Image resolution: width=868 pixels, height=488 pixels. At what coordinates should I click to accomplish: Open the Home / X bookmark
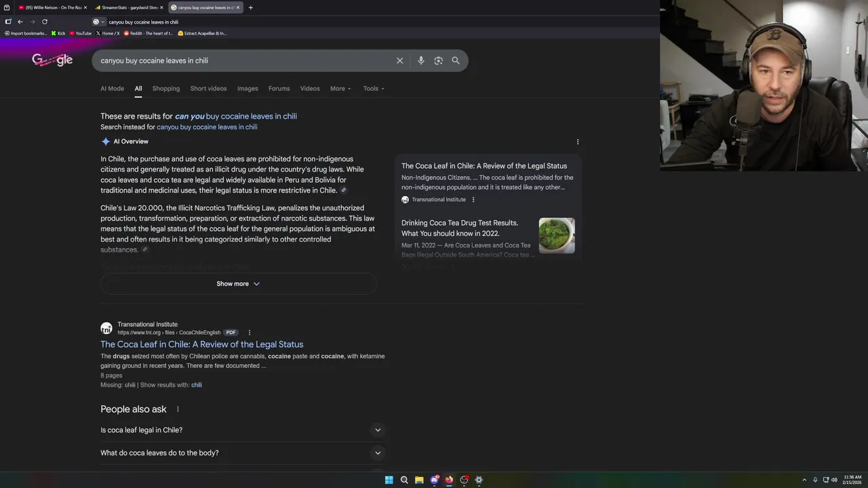[108, 33]
